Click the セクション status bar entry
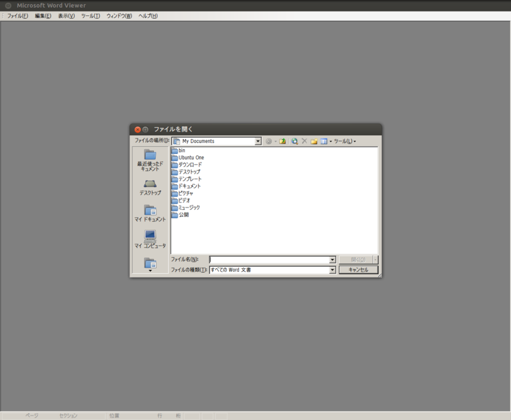Image resolution: width=511 pixels, height=420 pixels. pos(68,416)
